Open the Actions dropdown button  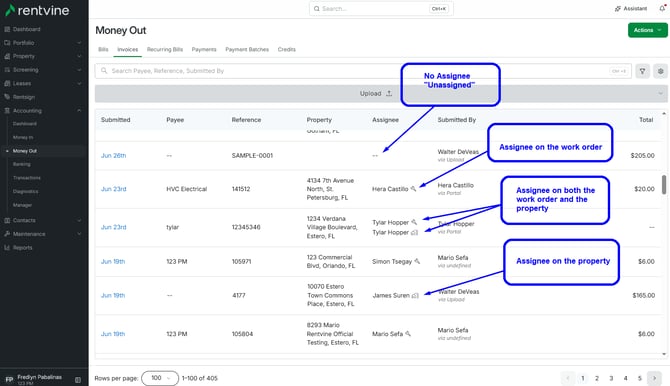(647, 30)
